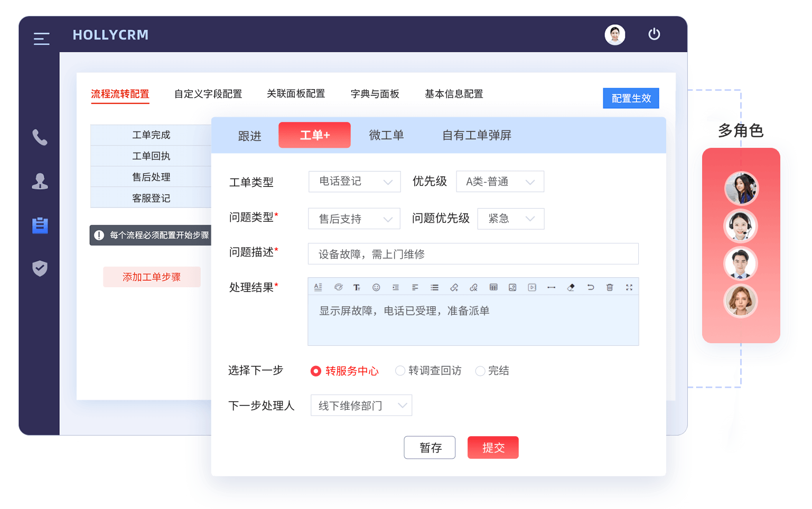Open the 下一步处理人 dropdown for 线下维修部门
Screen dimensions: 812x509
[x=361, y=405]
